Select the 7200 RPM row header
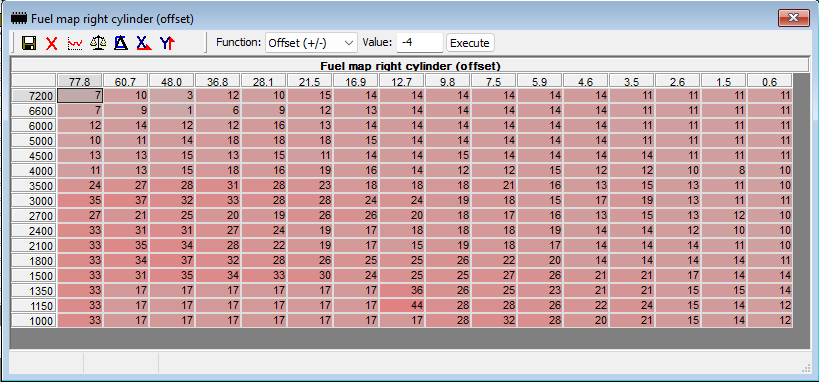Image resolution: width=819 pixels, height=382 pixels. pos(34,96)
